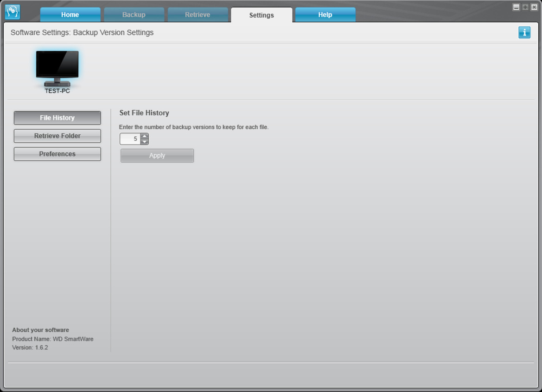Click the 'Set File History' heading
542x392 pixels.
click(x=144, y=113)
